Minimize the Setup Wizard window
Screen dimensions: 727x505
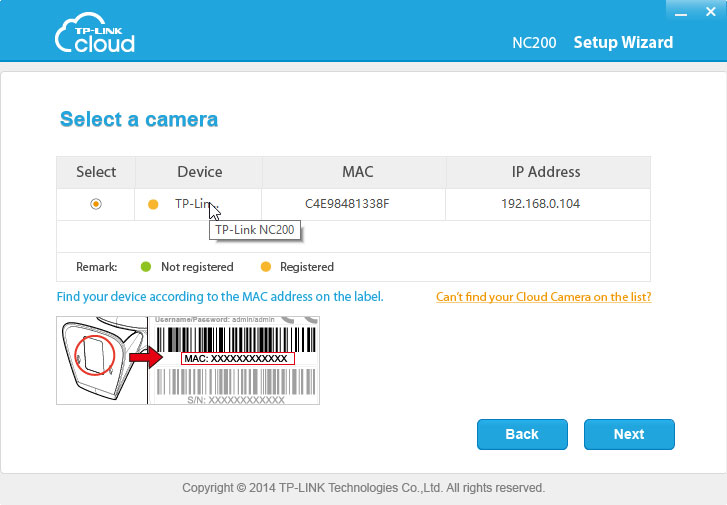pyautogui.click(x=681, y=13)
